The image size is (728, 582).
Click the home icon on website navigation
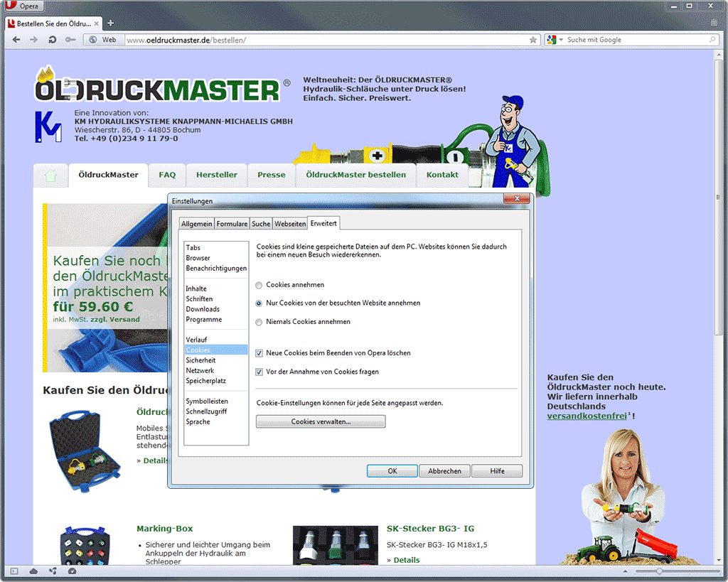tap(50, 176)
